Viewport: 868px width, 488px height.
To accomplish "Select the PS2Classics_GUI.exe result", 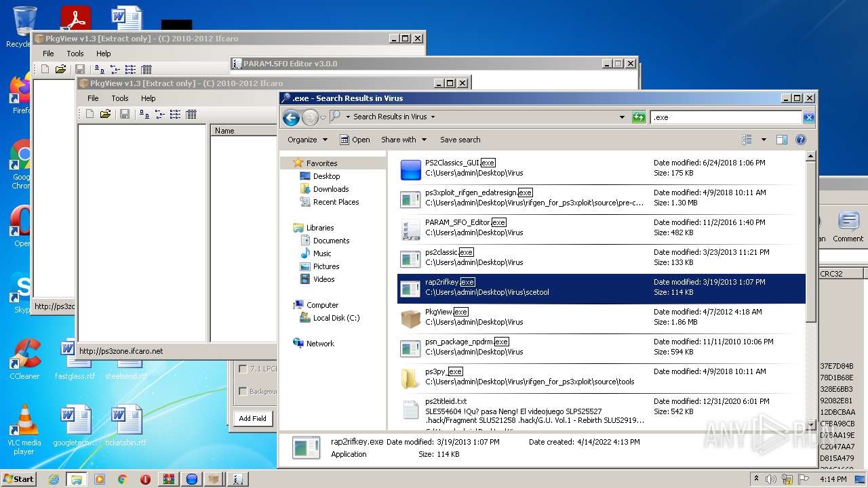I will tap(601, 169).
